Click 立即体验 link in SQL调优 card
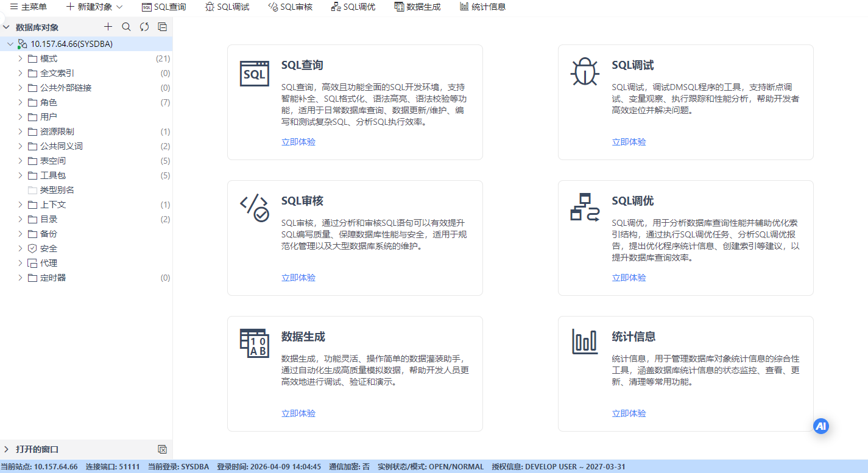This screenshot has width=868, height=473. tap(629, 278)
